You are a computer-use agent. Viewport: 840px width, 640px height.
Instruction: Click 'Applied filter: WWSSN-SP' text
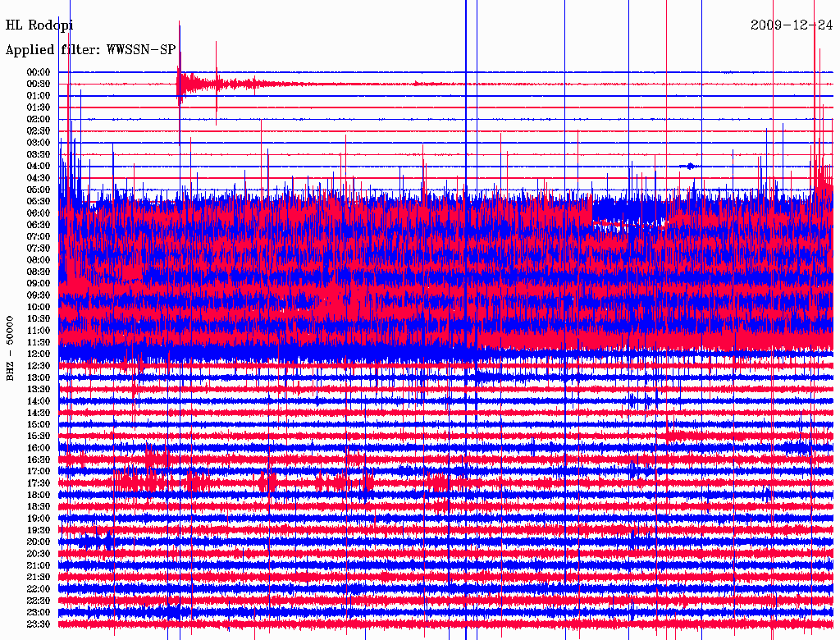(x=90, y=50)
